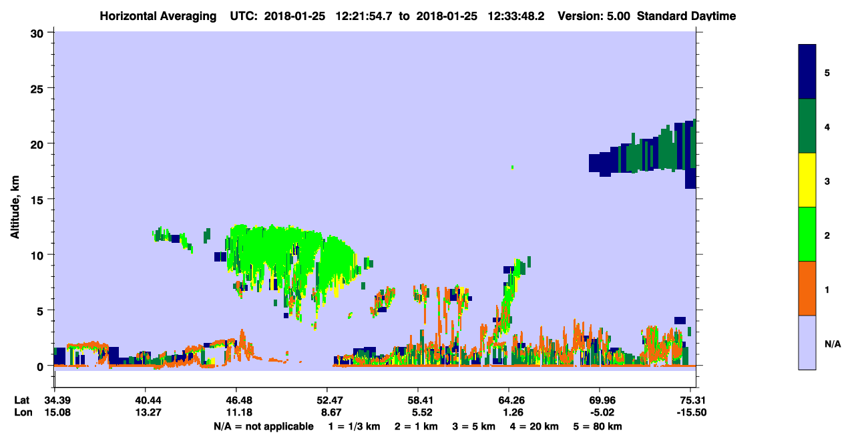This screenshot has width=868, height=445.
Task: Click the bright green level 2 color swatch
Action: pyautogui.click(x=807, y=234)
